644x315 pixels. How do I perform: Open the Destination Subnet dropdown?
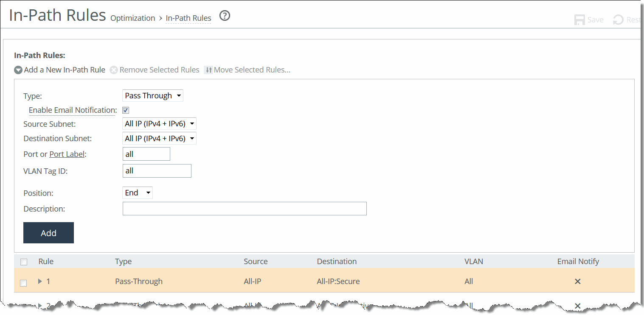[x=159, y=138]
